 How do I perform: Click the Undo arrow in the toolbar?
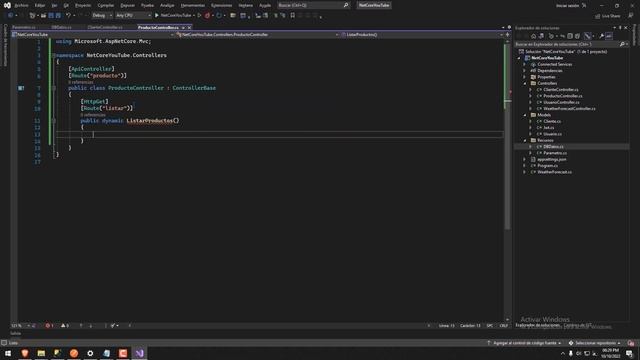coord(69,16)
